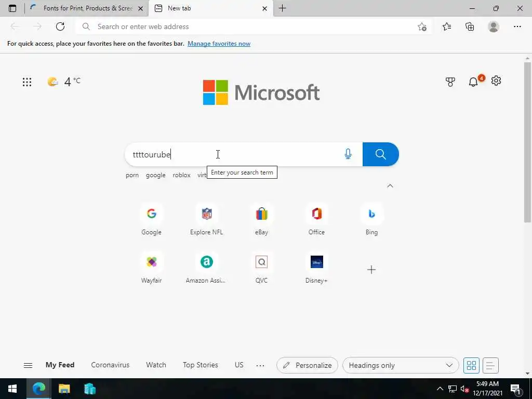Click the Personalize button
The width and height of the screenshot is (532, 399).
coord(307,365)
